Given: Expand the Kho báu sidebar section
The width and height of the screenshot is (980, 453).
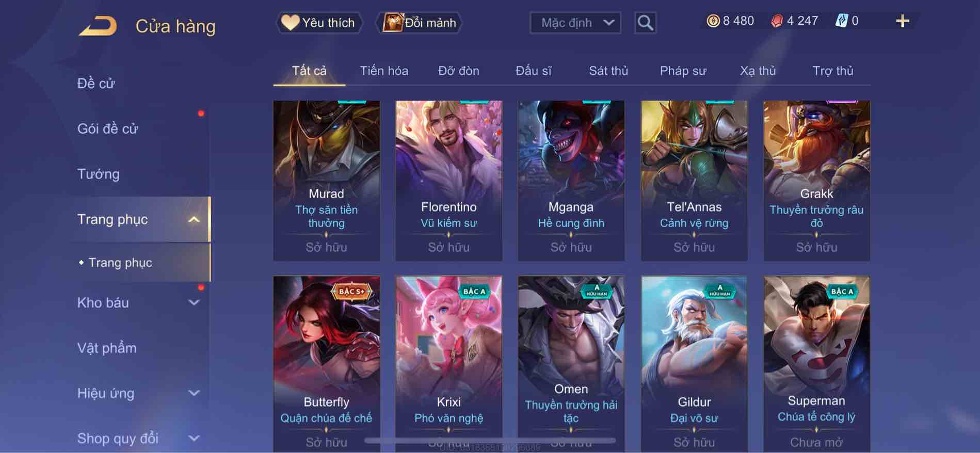Looking at the screenshot, I should tap(194, 303).
